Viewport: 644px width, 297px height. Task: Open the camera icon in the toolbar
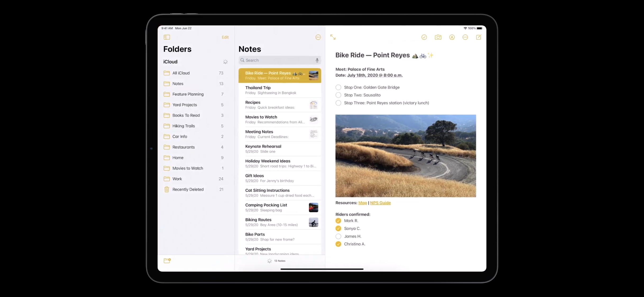pyautogui.click(x=438, y=37)
